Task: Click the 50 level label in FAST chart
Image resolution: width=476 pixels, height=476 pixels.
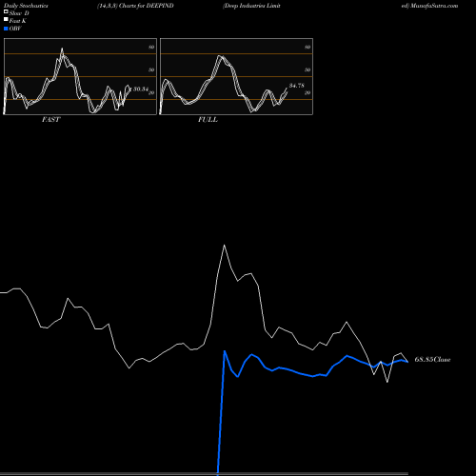Action: point(151,69)
